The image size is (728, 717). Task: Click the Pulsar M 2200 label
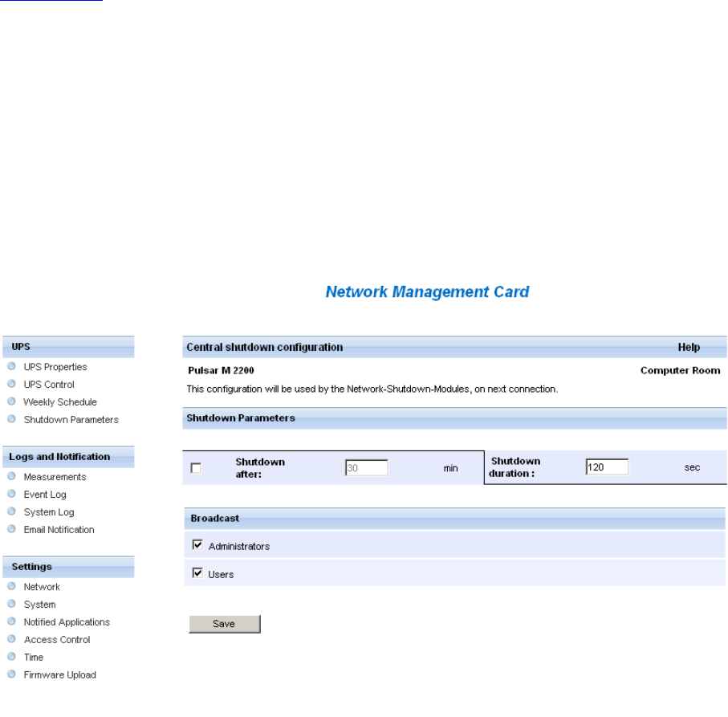pos(221,371)
